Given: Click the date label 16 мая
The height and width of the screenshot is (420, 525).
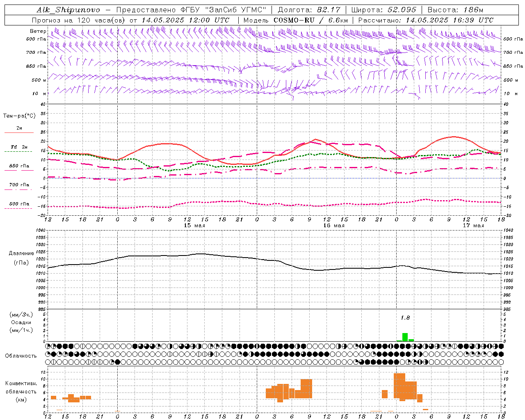Looking at the screenshot, I should 334,226.
